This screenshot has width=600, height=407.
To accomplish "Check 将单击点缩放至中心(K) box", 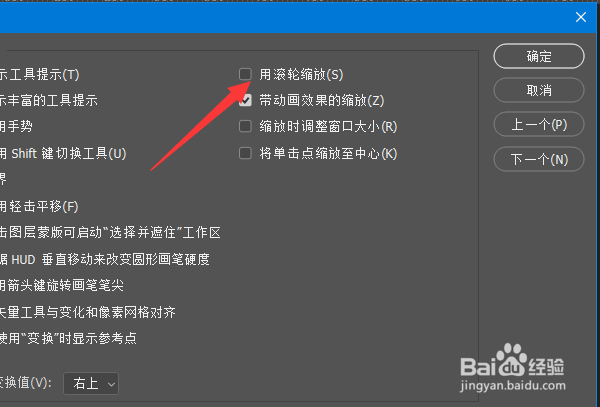I will coord(245,154).
